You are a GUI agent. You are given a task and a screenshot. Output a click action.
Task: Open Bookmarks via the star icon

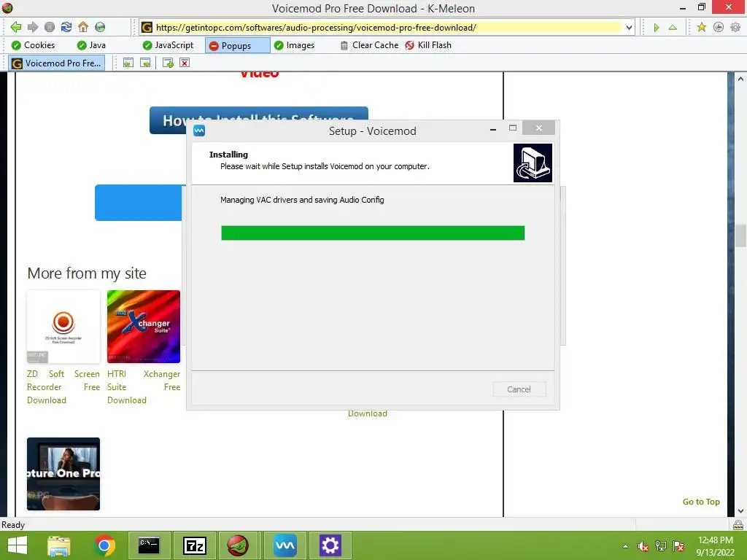[x=701, y=27]
